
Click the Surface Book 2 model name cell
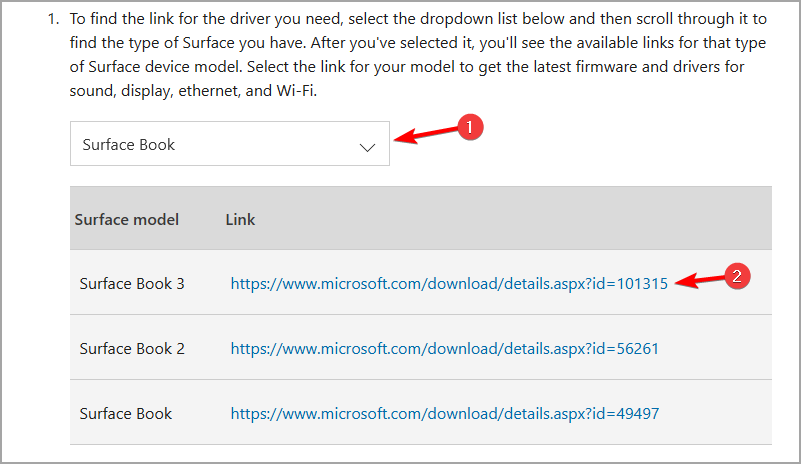tap(132, 348)
